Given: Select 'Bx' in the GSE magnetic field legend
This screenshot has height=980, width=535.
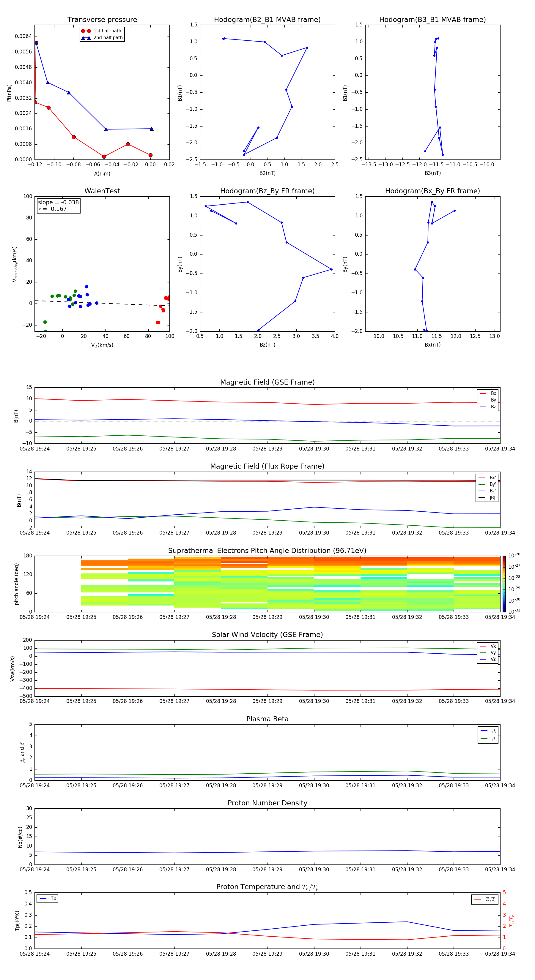Looking at the screenshot, I should (488, 393).
